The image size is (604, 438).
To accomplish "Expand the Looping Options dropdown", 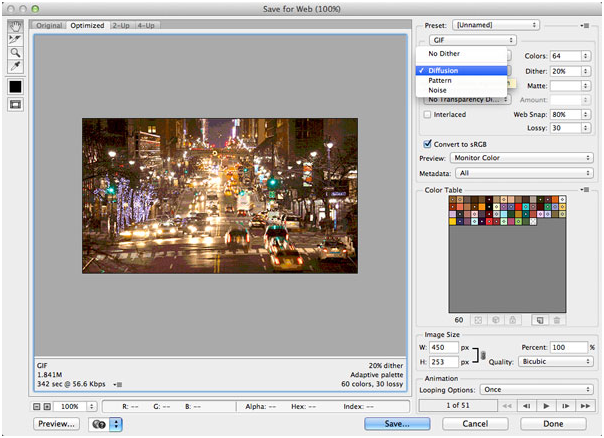I will (537, 389).
